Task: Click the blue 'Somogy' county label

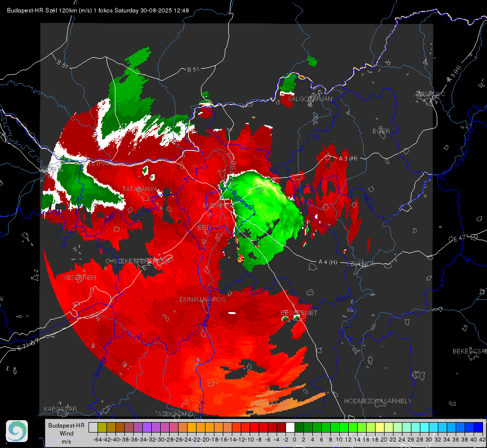Action: click(x=100, y=367)
